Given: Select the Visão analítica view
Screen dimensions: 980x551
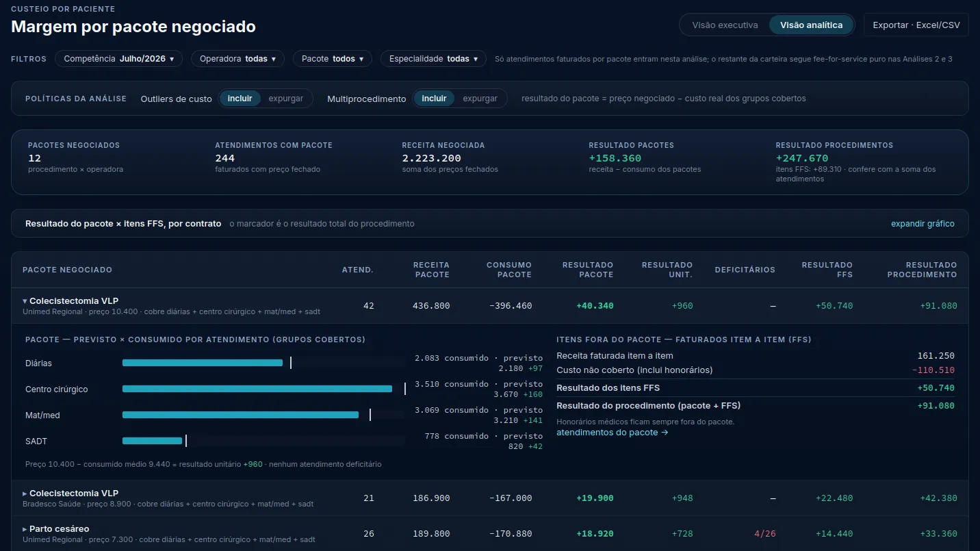Looking at the screenshot, I should [x=811, y=25].
